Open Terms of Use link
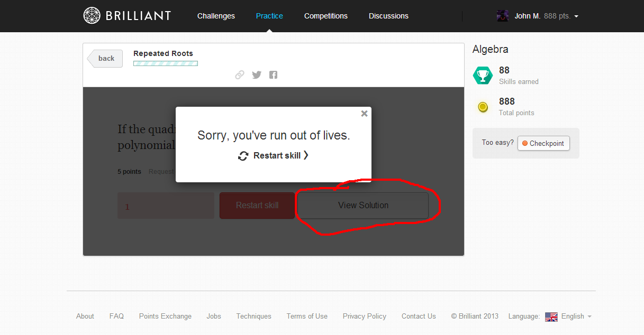Screen dimensions: 644x335 (x=307, y=316)
